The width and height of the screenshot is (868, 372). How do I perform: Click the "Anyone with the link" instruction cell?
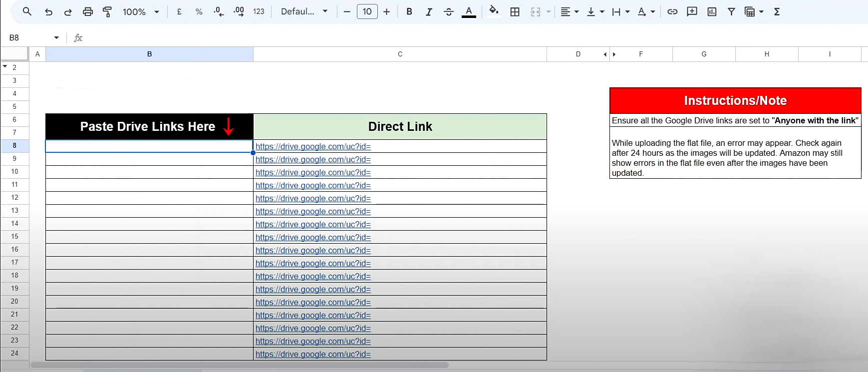coord(735,120)
